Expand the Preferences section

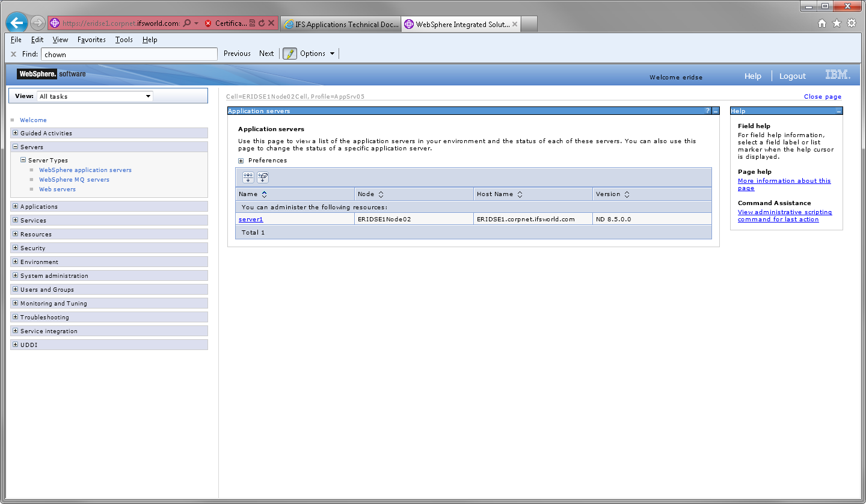[x=241, y=160]
